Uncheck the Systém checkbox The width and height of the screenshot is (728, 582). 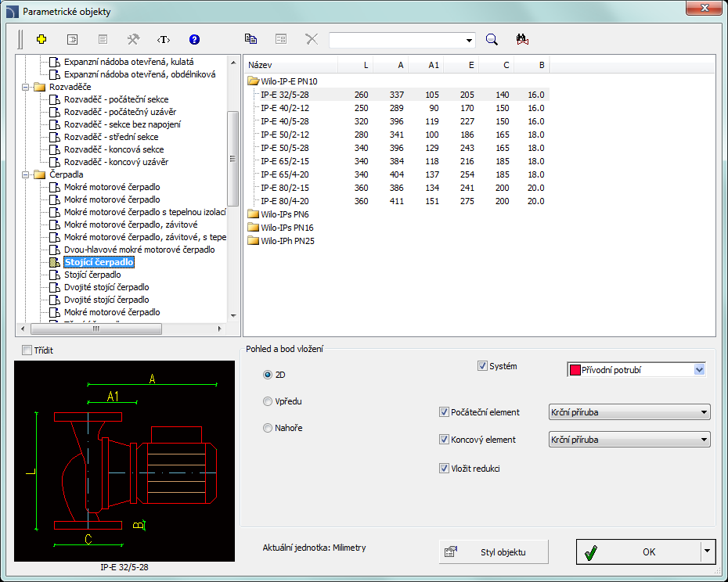point(482,366)
